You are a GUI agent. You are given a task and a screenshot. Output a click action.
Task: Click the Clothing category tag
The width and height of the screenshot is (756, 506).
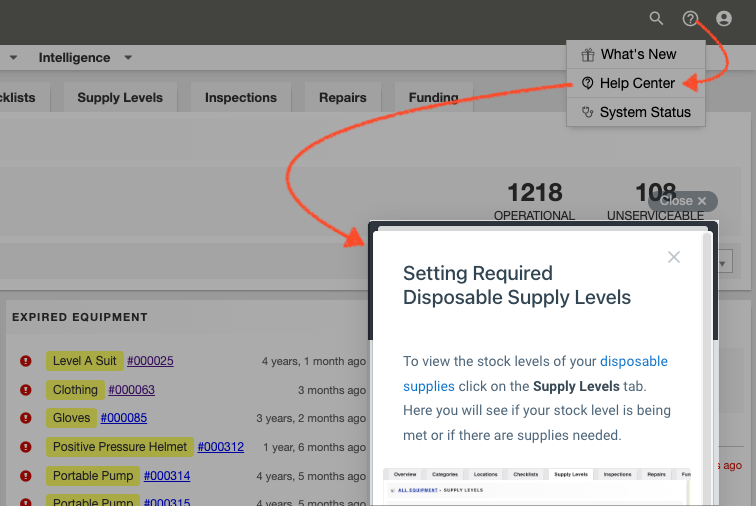75,390
